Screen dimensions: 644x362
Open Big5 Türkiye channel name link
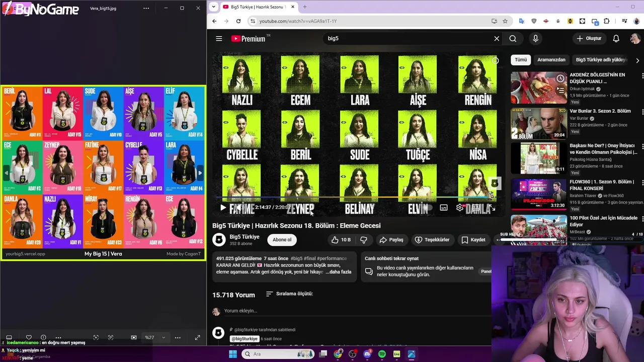click(245, 237)
